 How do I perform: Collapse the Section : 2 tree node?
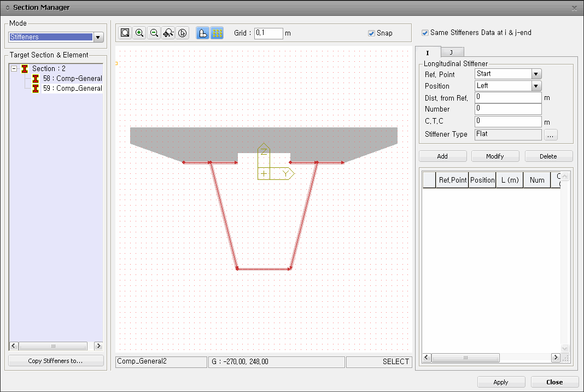14,68
